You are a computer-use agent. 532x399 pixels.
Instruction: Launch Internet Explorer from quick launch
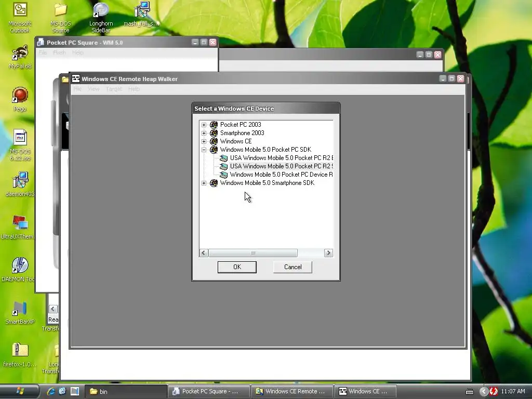pyautogui.click(x=51, y=391)
